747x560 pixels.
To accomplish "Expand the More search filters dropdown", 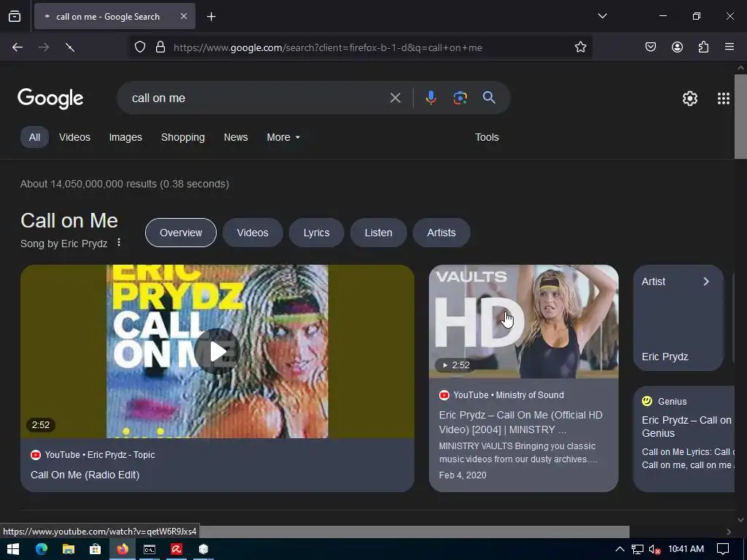I will click(283, 137).
